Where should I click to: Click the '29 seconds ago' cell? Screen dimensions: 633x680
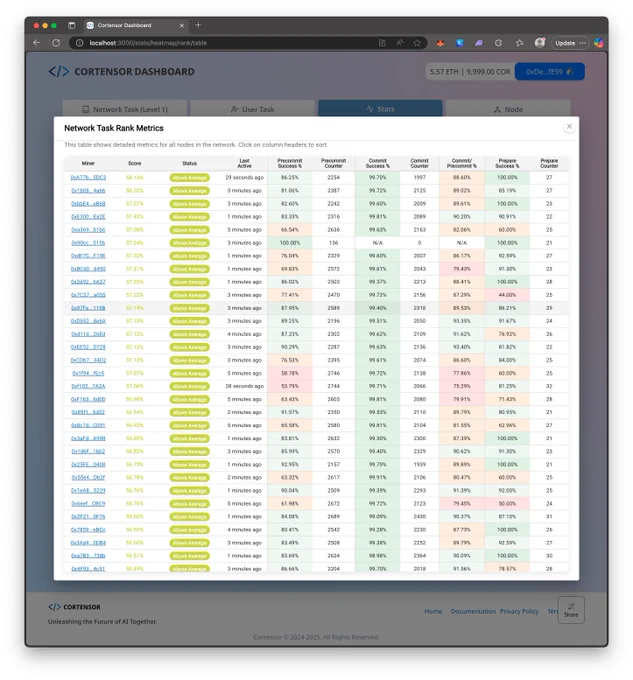click(x=245, y=177)
